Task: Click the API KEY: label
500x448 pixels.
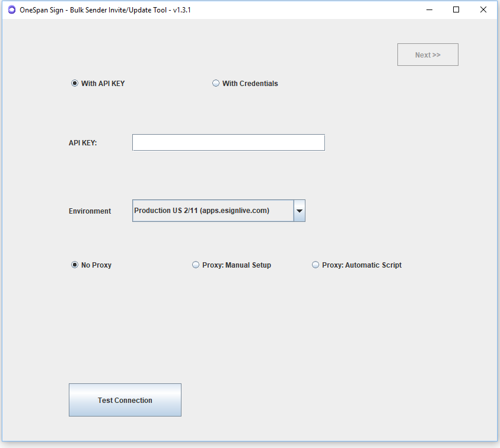Action: point(83,142)
